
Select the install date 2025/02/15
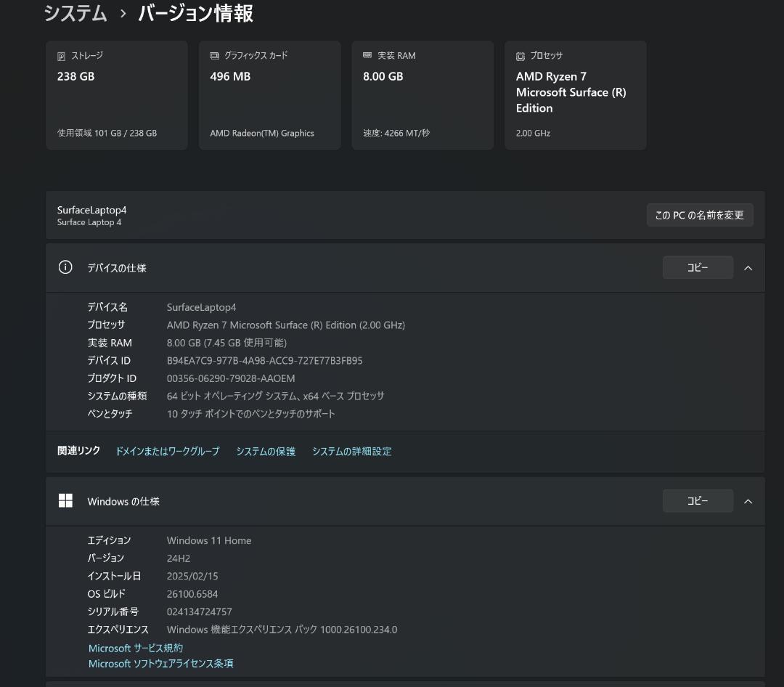(192, 576)
